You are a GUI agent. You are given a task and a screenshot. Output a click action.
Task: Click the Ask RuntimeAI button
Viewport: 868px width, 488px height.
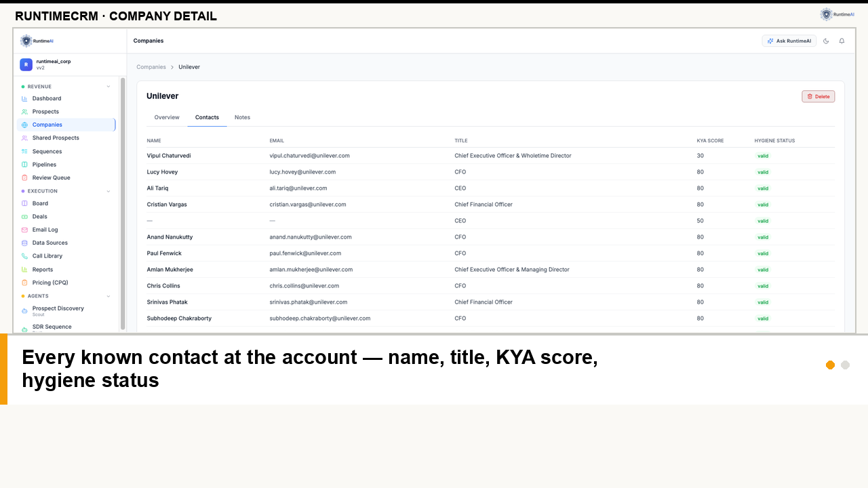point(789,41)
